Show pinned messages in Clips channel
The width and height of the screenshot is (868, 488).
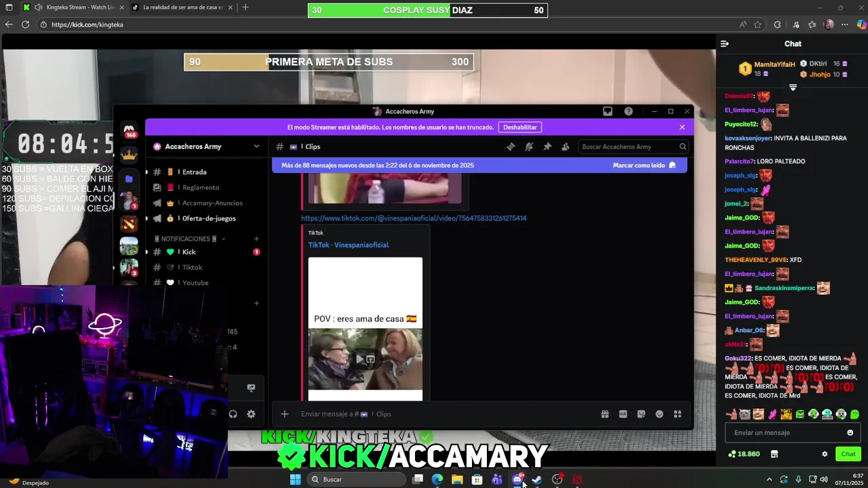tap(547, 146)
